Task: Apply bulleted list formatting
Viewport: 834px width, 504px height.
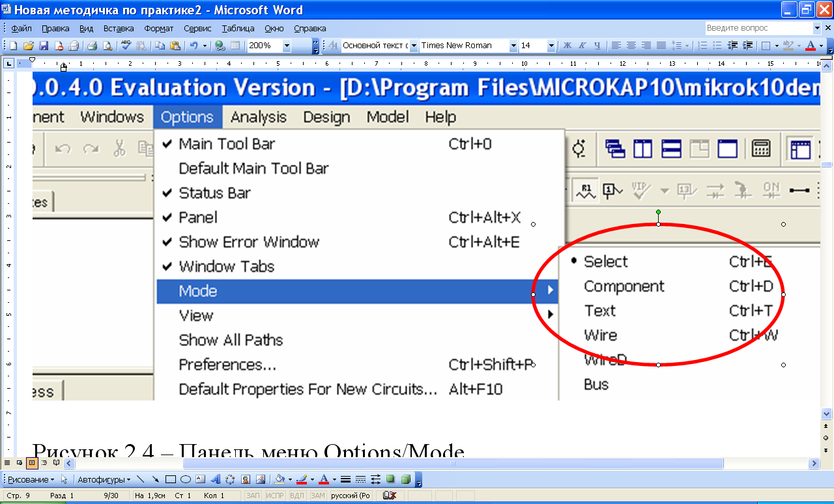Action: pos(717,46)
